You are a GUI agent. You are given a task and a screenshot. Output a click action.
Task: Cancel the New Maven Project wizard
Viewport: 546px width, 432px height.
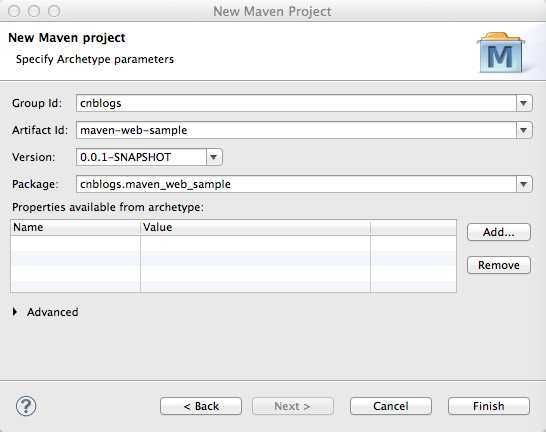click(x=391, y=406)
